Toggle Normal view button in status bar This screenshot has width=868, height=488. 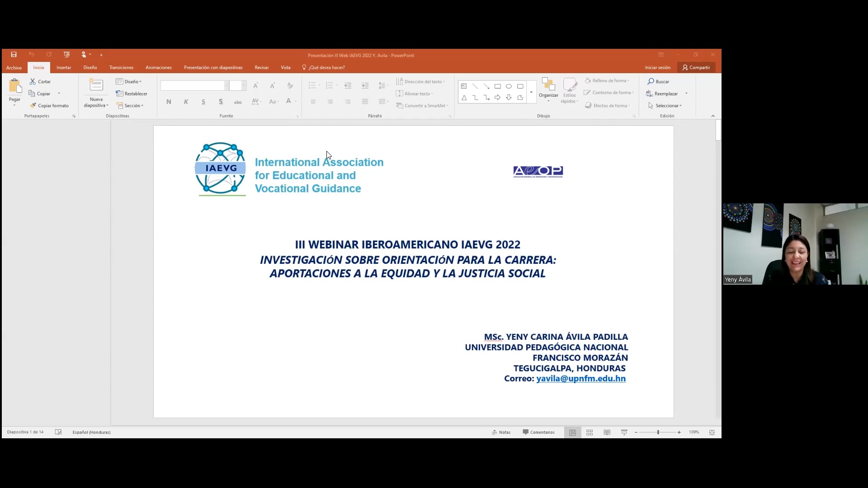pos(572,432)
